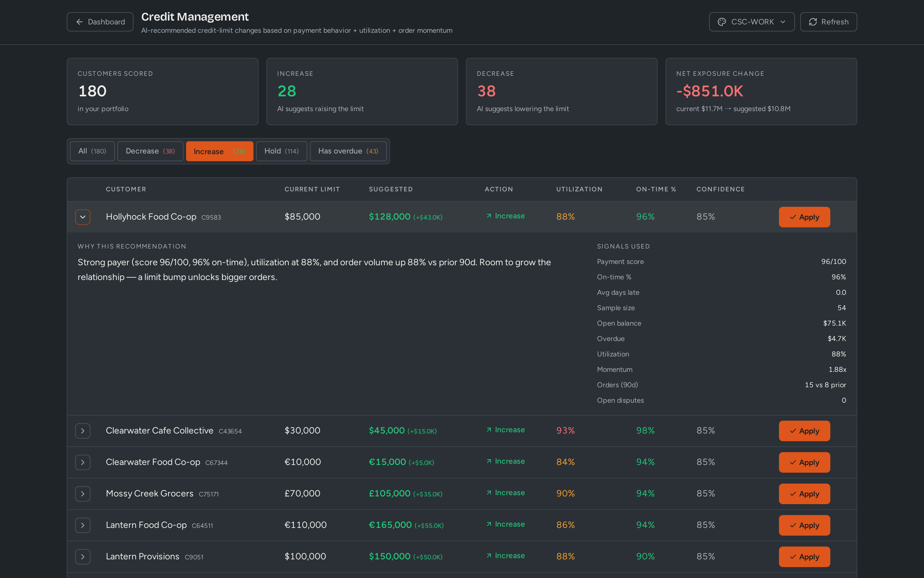The height and width of the screenshot is (578, 924).
Task: Show All (180) customers tab
Action: tap(92, 151)
